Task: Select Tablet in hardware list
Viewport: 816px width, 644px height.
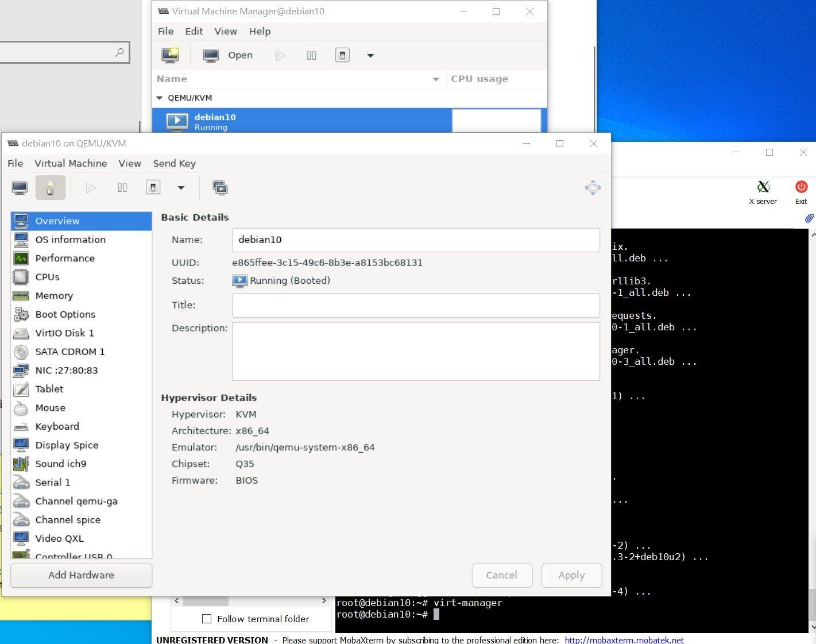Action: point(81,389)
